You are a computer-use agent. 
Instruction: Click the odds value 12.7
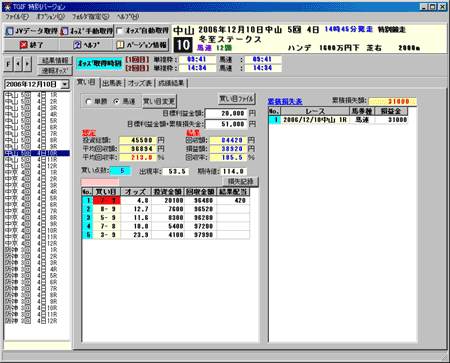pos(136,209)
